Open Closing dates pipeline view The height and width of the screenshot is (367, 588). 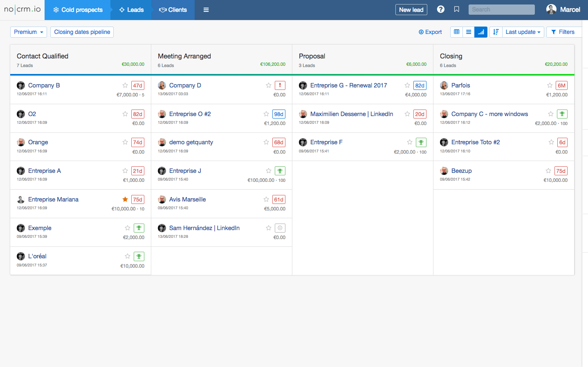pos(82,32)
